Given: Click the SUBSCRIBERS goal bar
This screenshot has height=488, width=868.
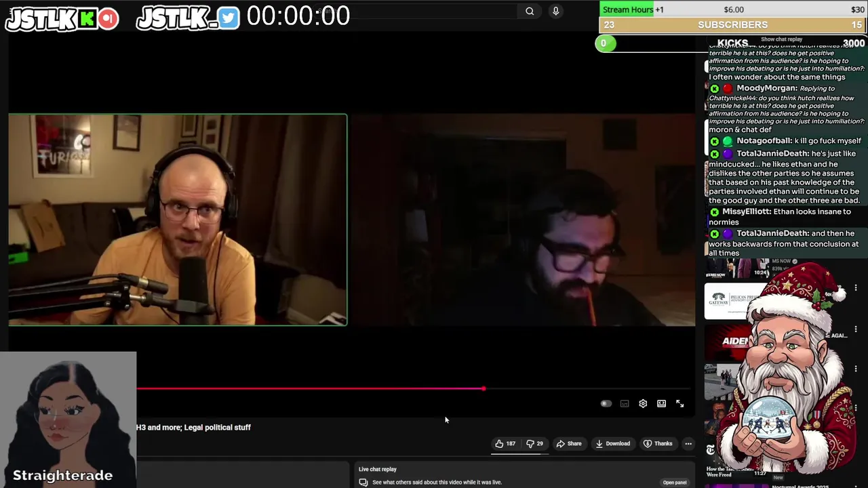Looking at the screenshot, I should [733, 24].
